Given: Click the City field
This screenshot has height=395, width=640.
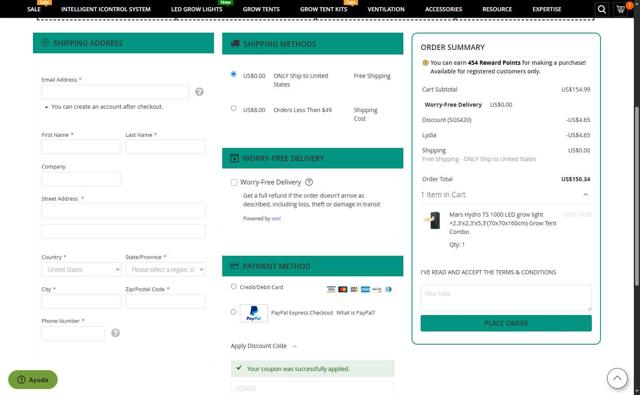Looking at the screenshot, I should tap(81, 301).
